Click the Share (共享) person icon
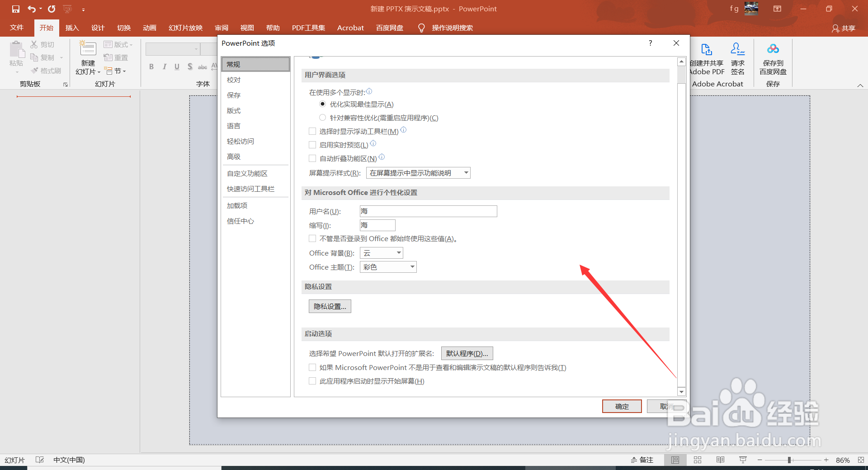The height and width of the screenshot is (470, 868). coord(835,28)
